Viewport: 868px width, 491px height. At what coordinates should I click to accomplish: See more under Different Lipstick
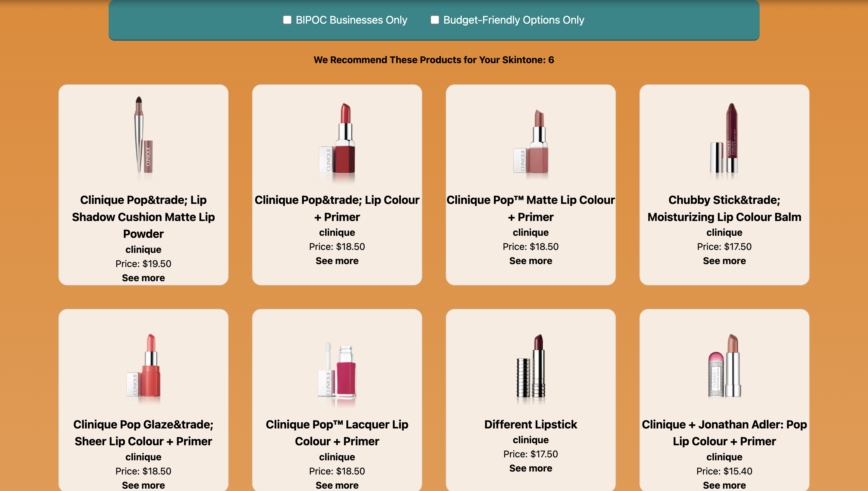click(x=531, y=468)
